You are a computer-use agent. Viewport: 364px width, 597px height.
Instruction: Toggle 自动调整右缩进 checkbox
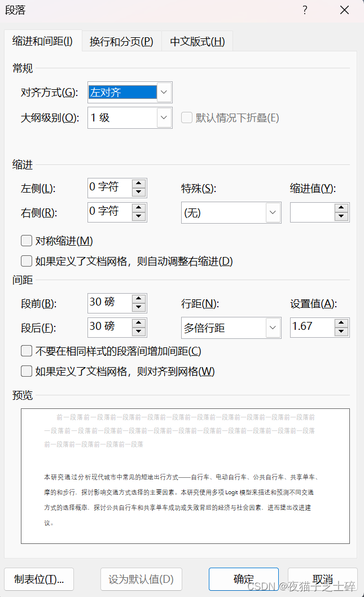click(x=27, y=261)
